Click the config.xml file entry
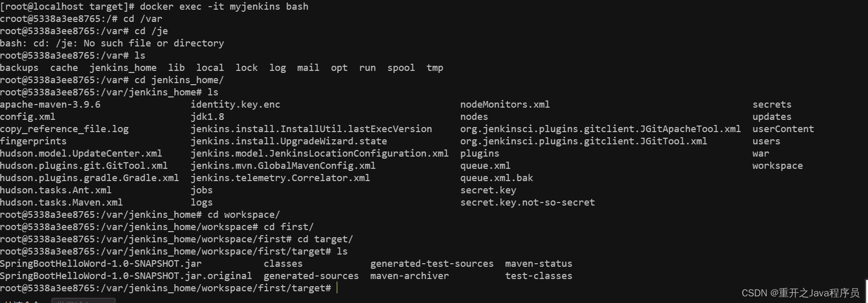Screen dimensions: 868x303 28,117
